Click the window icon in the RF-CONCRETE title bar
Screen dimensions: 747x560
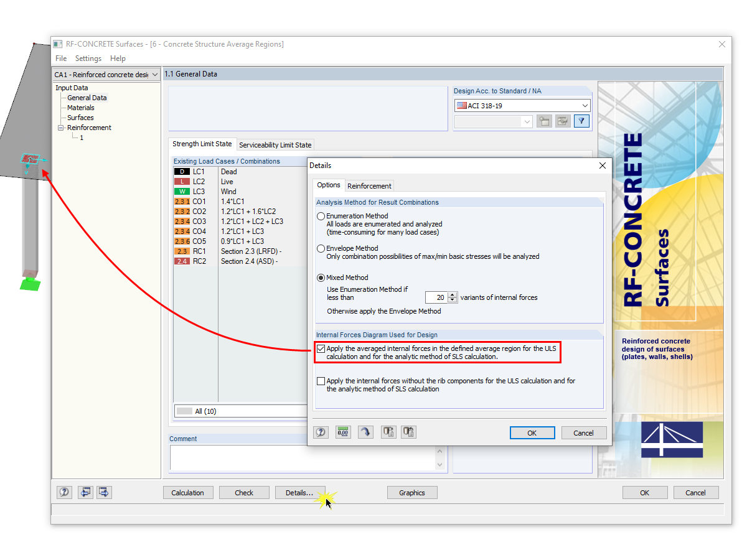pyautogui.click(x=58, y=44)
